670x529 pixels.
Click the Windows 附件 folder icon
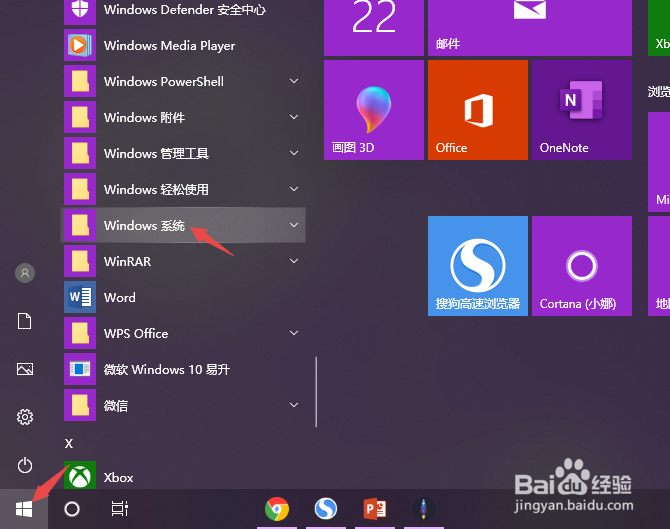coord(80,117)
